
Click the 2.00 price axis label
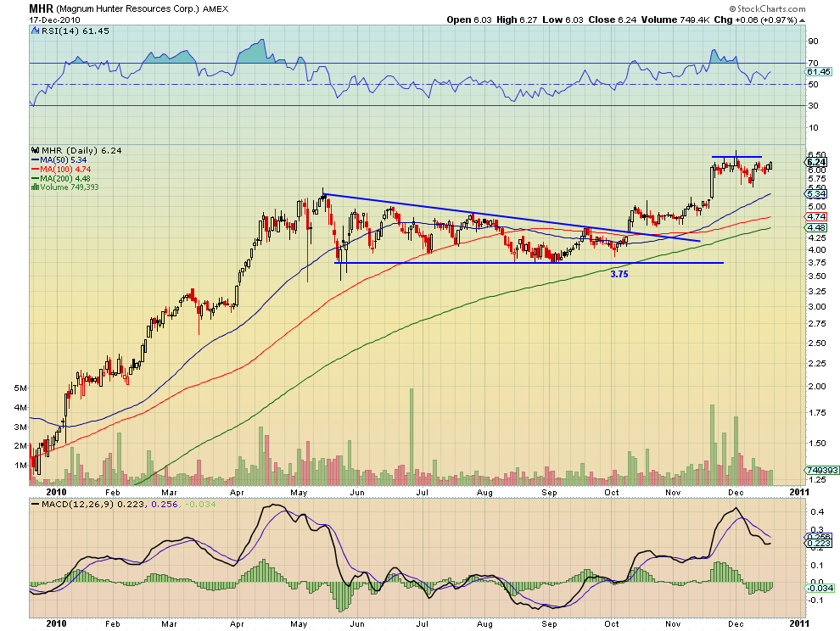point(817,386)
